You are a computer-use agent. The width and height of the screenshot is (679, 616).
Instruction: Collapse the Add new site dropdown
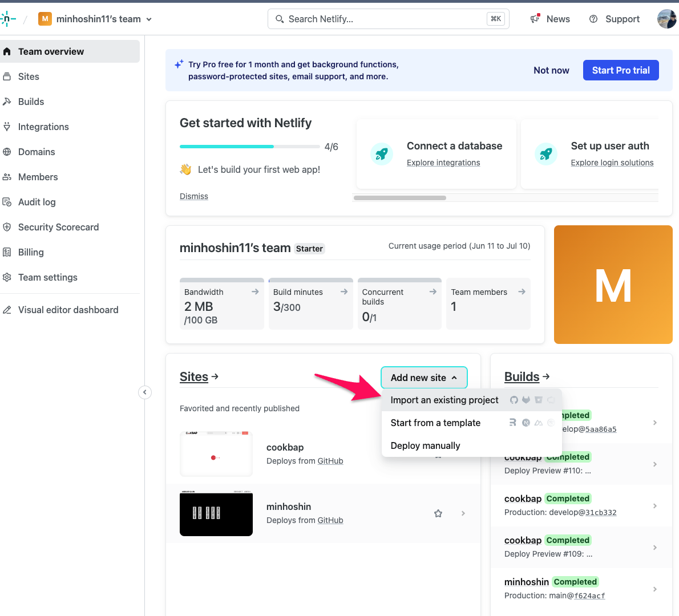[x=424, y=378]
